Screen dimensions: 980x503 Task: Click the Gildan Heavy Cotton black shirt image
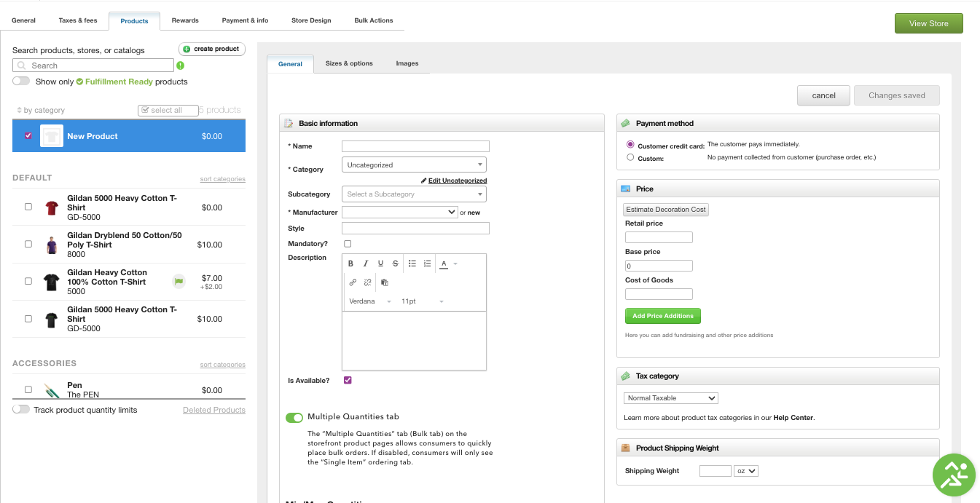51,282
